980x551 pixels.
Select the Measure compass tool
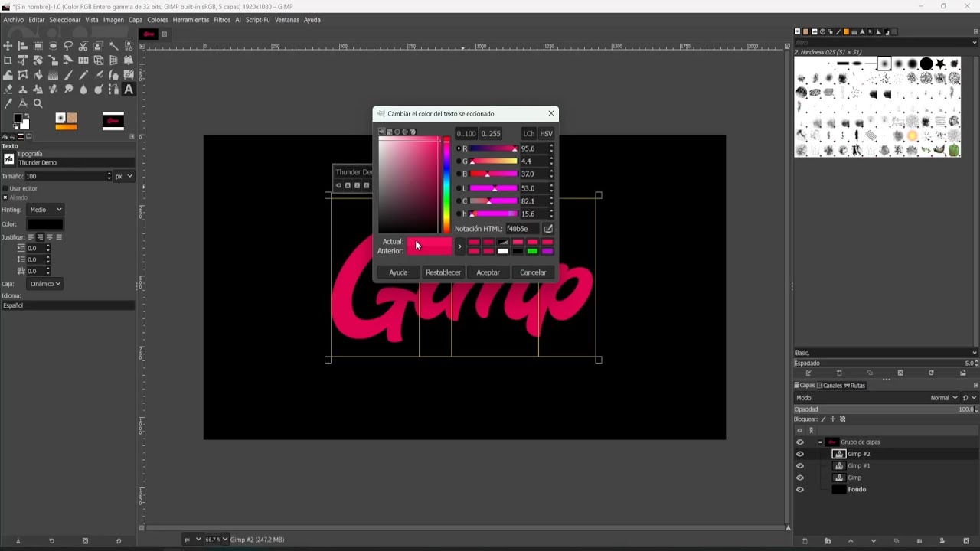pyautogui.click(x=23, y=103)
